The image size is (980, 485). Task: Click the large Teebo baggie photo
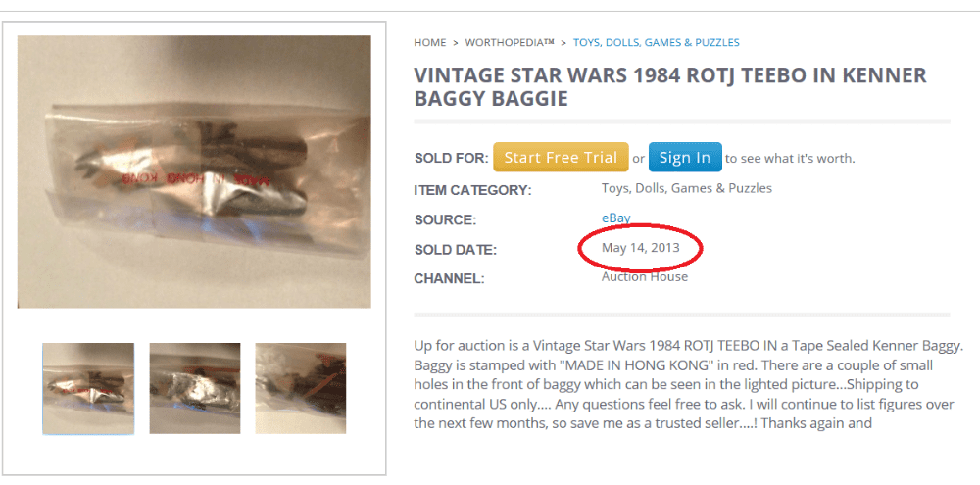[x=194, y=171]
